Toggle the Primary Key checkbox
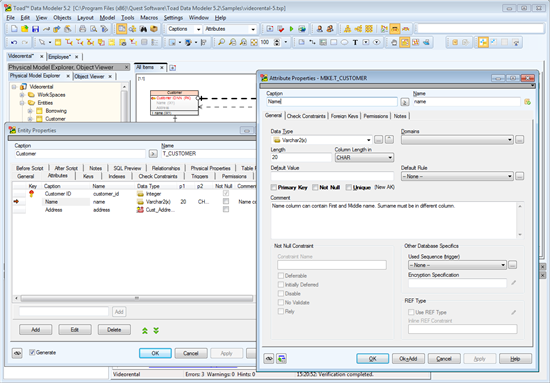The height and width of the screenshot is (383, 550). (x=274, y=187)
